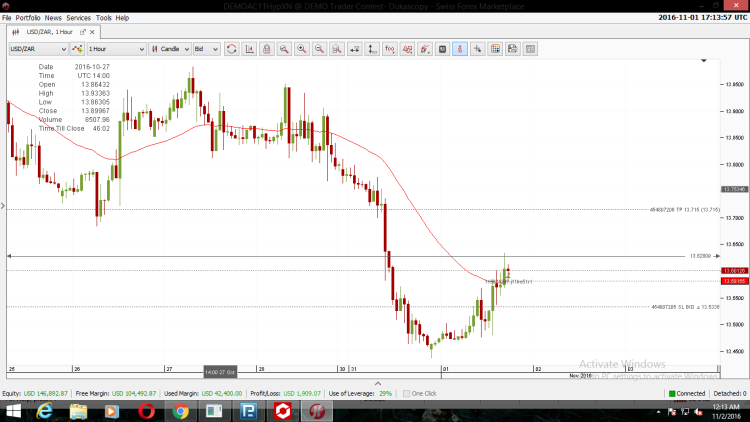
Task: Open the 1 Hour period dropdown
Action: pos(116,49)
